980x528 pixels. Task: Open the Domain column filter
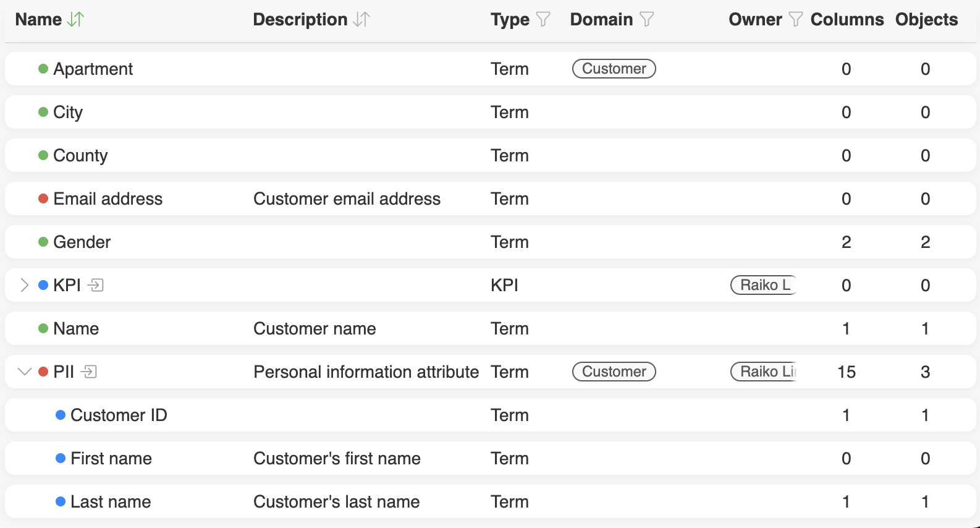tap(646, 20)
